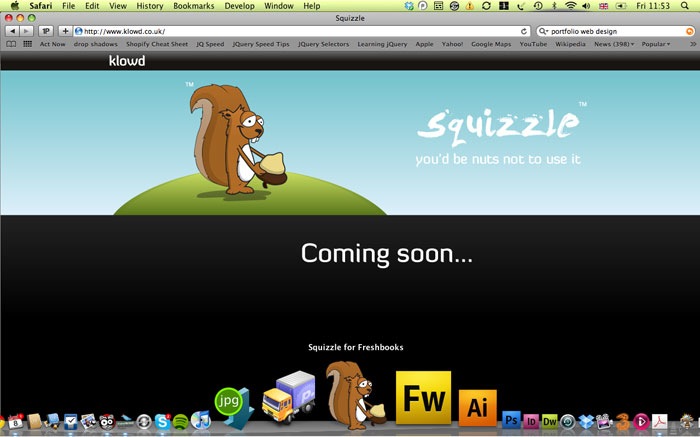This screenshot has width=700, height=437.
Task: Show hidden bookmarks with the double chevron
Action: pos(692,44)
